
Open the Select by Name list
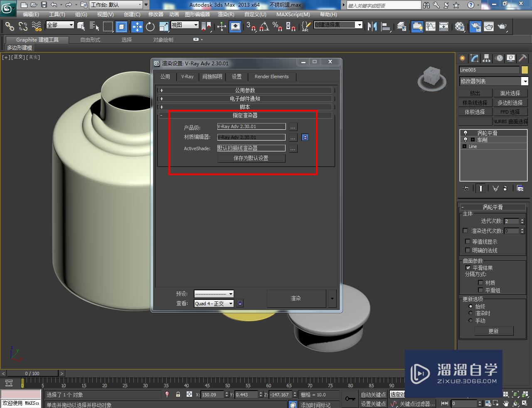(x=94, y=27)
